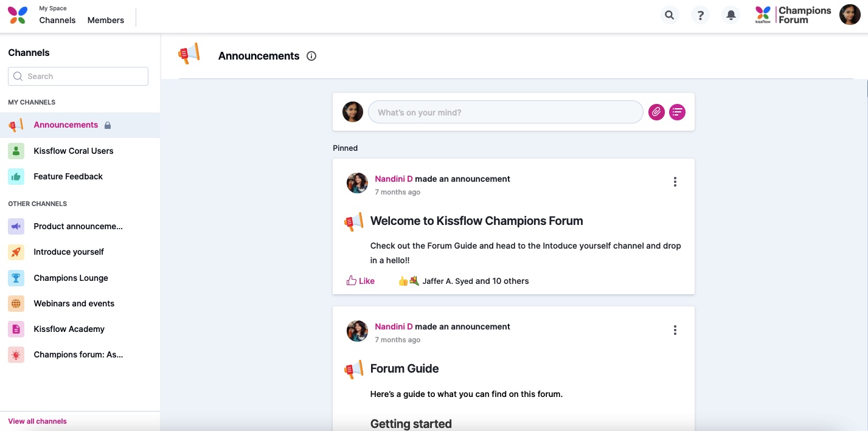Click the Product announcements megaphone icon
The image size is (868, 431).
click(16, 226)
